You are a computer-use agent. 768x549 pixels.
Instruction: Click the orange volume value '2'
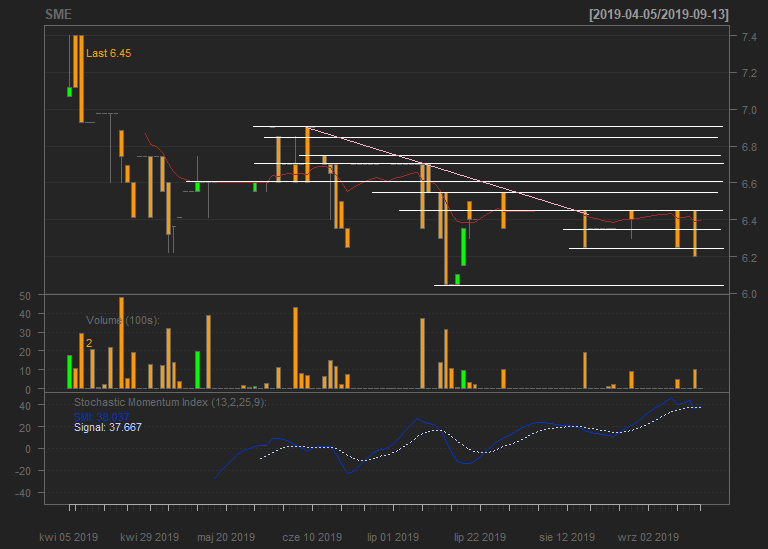click(89, 343)
